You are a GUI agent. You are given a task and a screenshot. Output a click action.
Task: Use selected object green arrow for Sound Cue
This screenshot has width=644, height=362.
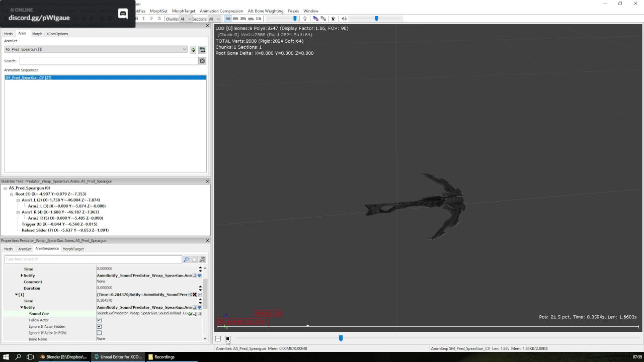tap(190, 314)
